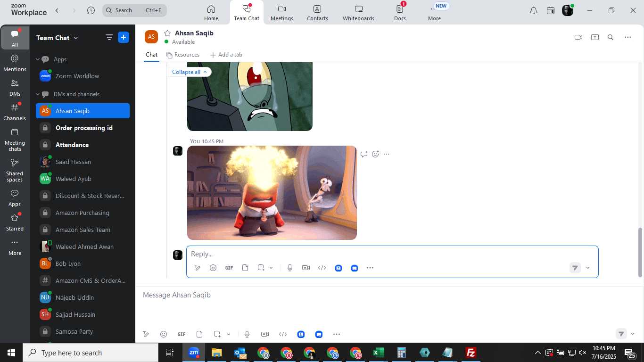Attach a file in the reply box
The height and width of the screenshot is (362, 644).
click(245, 268)
